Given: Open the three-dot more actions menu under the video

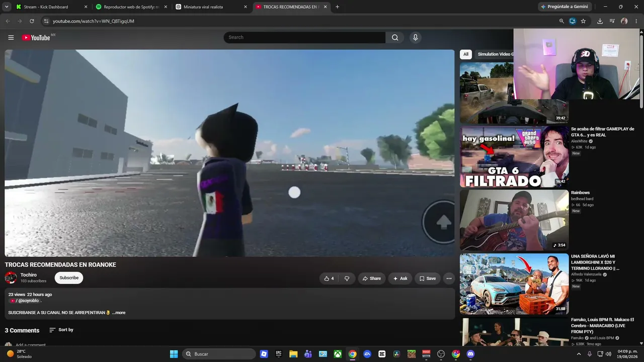Looking at the screenshot, I should pyautogui.click(x=449, y=279).
